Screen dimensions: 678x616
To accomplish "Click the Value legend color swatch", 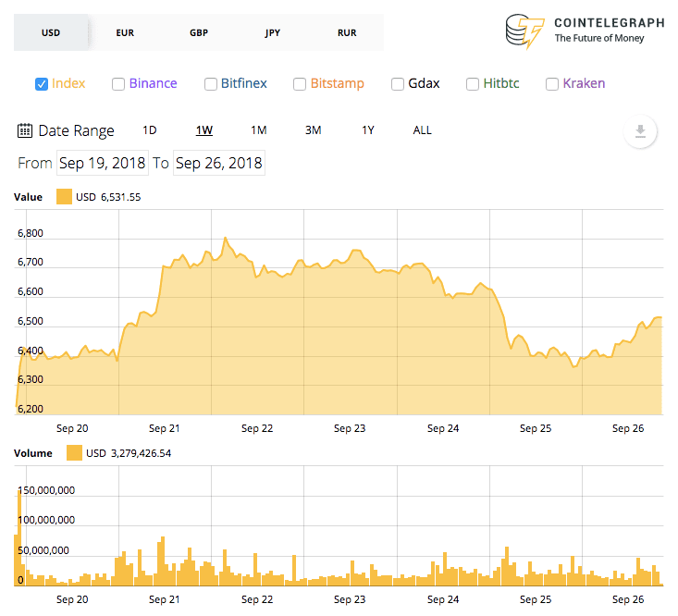I will click(x=64, y=197).
